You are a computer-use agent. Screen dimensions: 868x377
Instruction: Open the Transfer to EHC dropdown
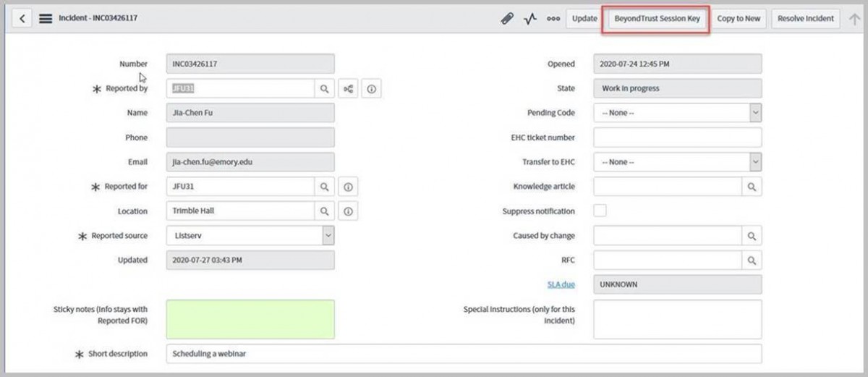pos(754,162)
